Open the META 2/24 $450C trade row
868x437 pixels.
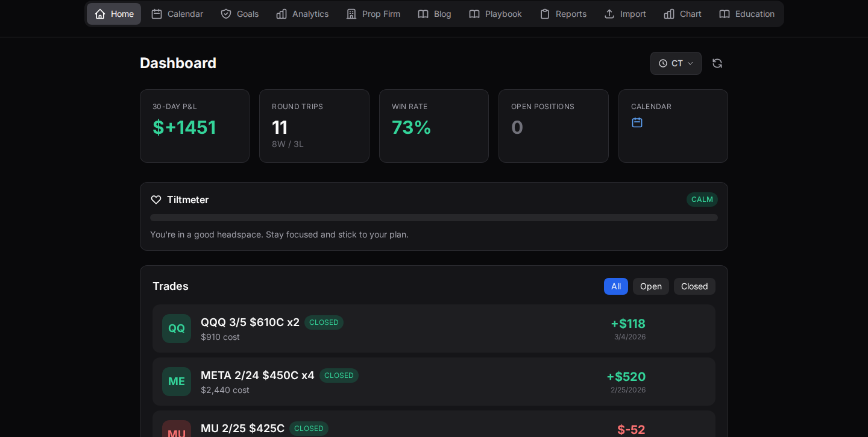(x=434, y=382)
